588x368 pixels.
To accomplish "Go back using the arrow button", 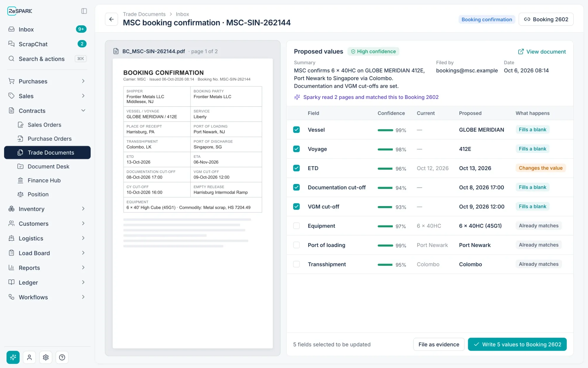I will tap(111, 19).
